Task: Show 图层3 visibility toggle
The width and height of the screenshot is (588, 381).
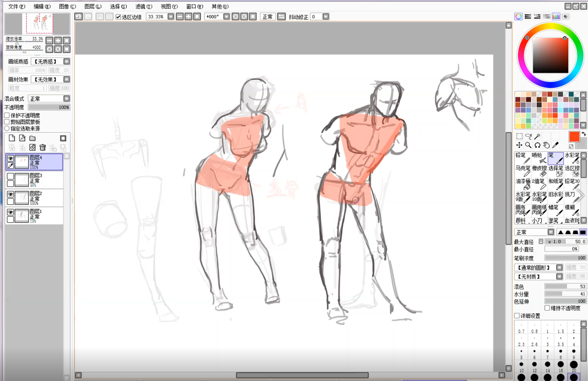Action: click(10, 176)
